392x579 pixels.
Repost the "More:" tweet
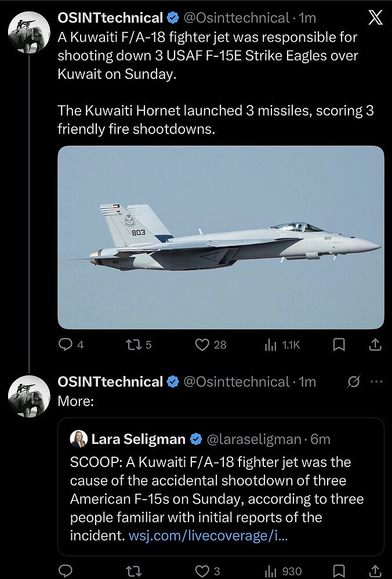[x=133, y=571]
